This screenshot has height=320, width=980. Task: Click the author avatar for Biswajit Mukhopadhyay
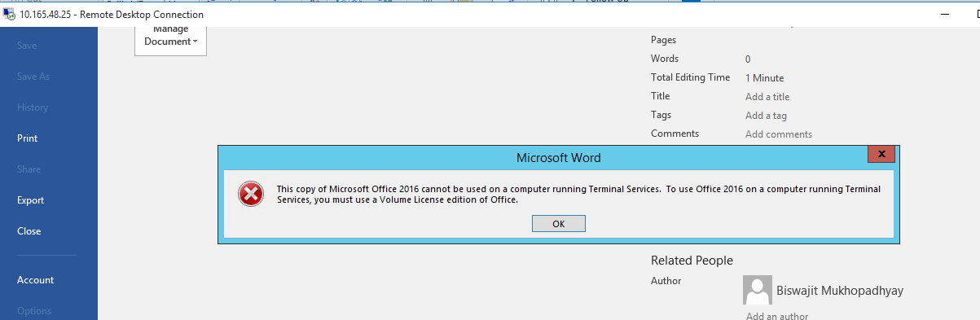[x=758, y=290]
